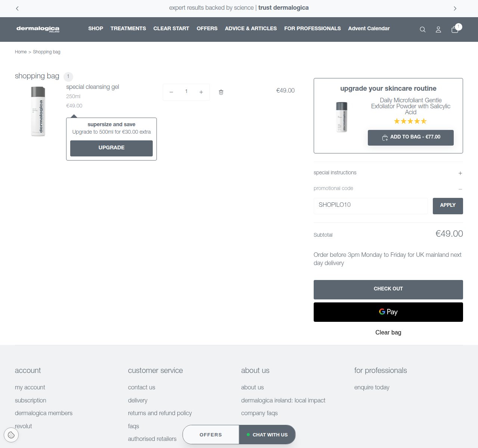
Task: Click the quantity value field
Action: click(186, 92)
